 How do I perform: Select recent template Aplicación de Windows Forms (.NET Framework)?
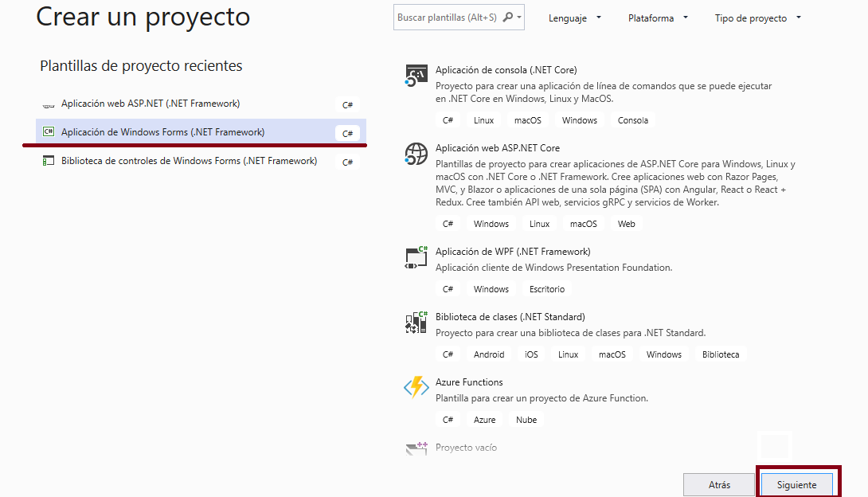201,132
